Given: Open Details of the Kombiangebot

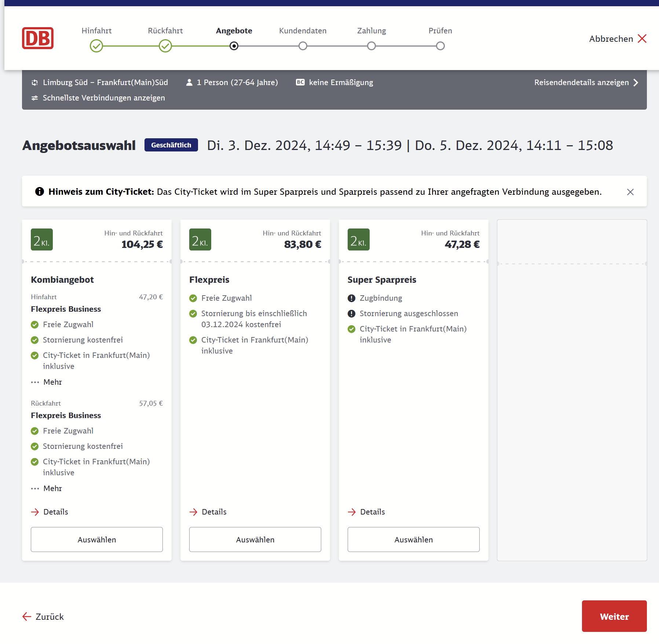Looking at the screenshot, I should 50,512.
